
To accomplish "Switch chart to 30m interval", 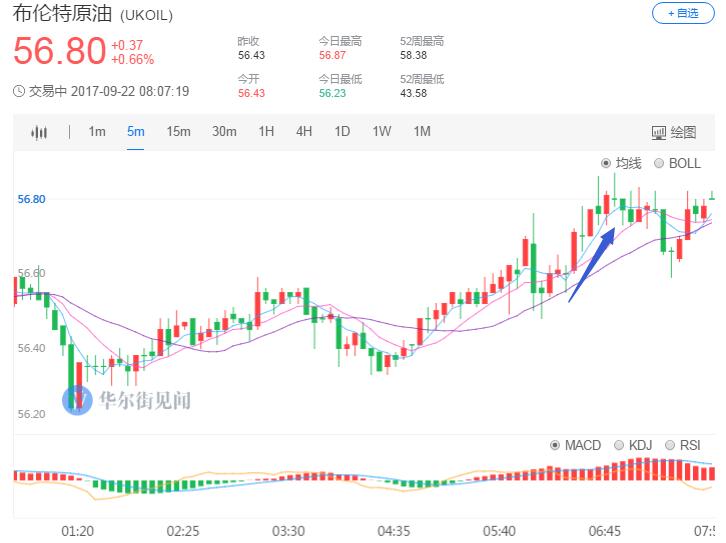I will [x=224, y=131].
